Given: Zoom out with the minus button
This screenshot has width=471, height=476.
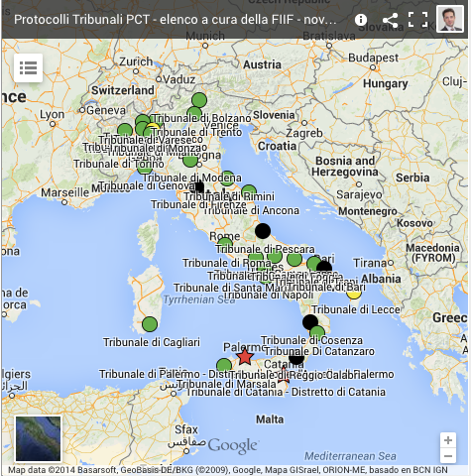Looking at the screenshot, I should click(x=448, y=456).
